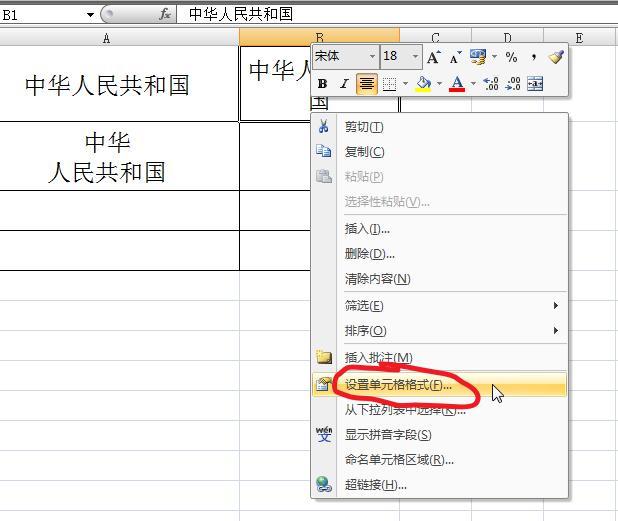Select column E header

coord(580,38)
